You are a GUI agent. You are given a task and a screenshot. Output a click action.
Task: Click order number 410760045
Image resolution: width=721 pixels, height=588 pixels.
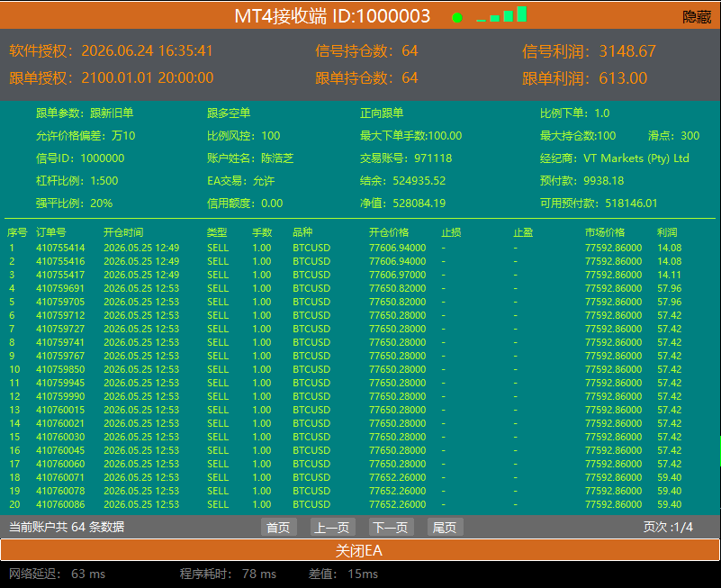tap(60, 450)
